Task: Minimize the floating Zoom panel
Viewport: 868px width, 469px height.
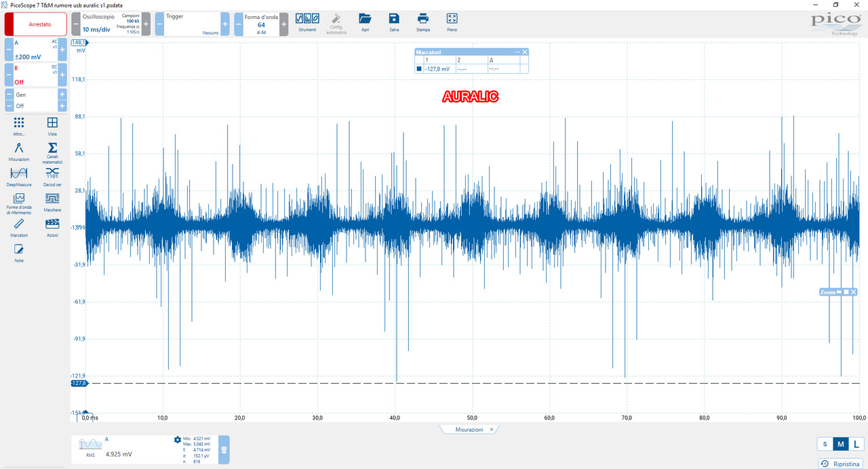Action: (839, 292)
